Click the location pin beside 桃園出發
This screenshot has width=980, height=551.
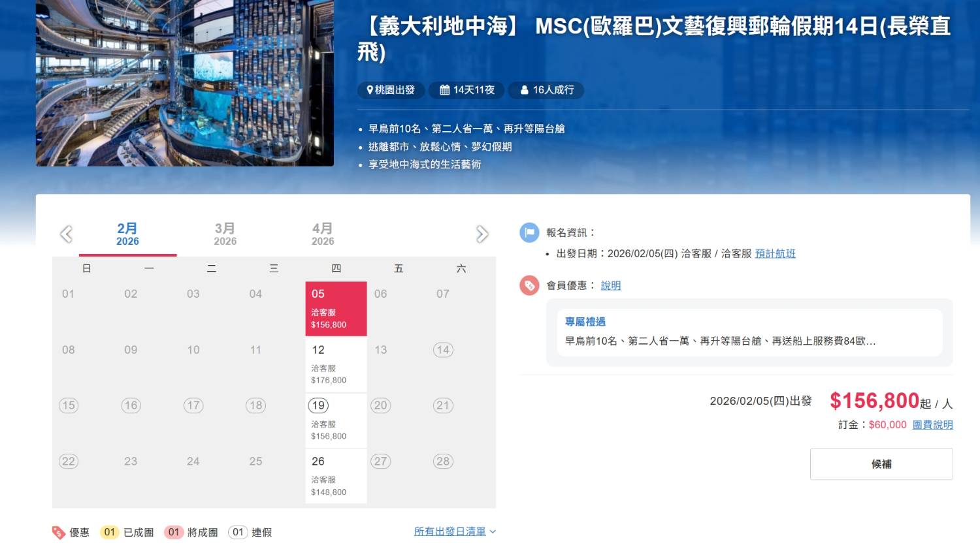point(370,90)
